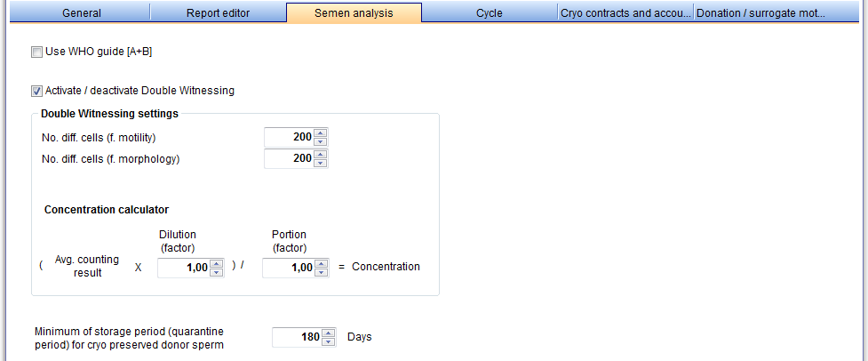The width and height of the screenshot is (868, 361).
Task: Decrease morphology cell count with down arrow
Action: tap(320, 163)
